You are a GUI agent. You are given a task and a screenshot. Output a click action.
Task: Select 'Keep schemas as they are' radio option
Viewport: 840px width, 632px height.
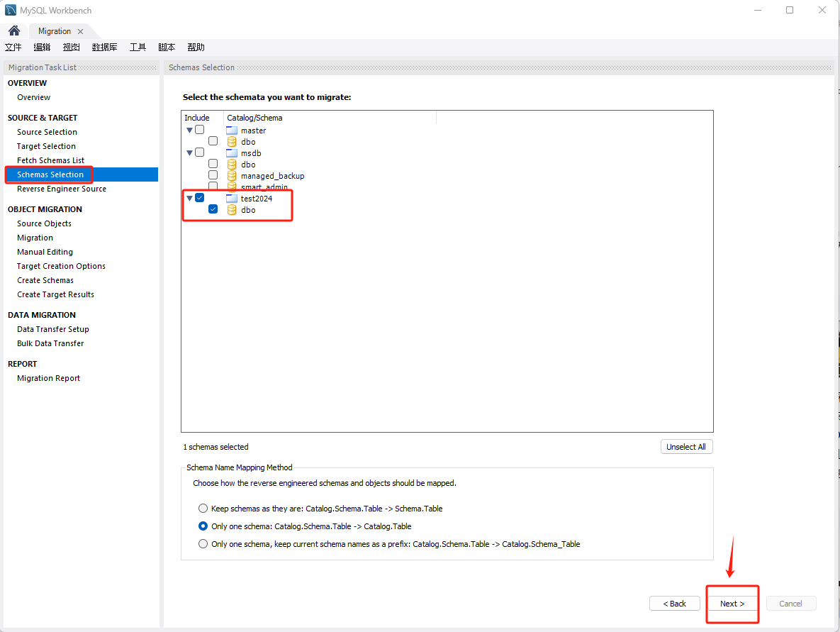tap(203, 509)
